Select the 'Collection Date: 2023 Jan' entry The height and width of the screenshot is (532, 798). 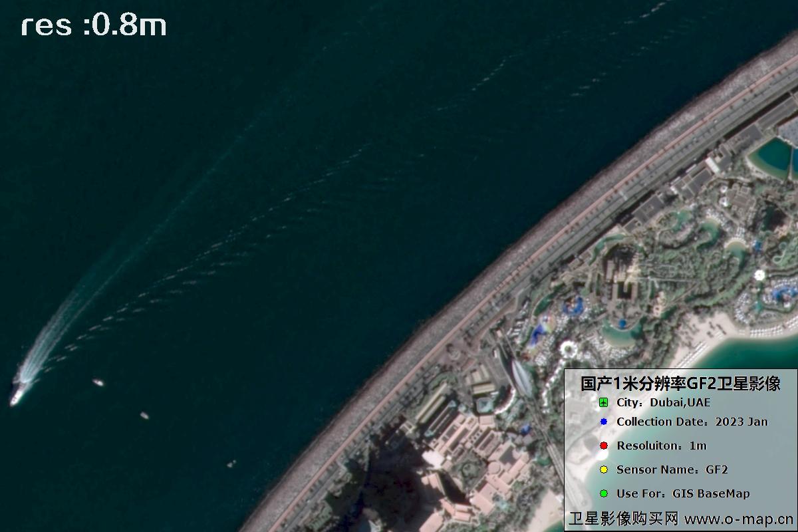[692, 422]
